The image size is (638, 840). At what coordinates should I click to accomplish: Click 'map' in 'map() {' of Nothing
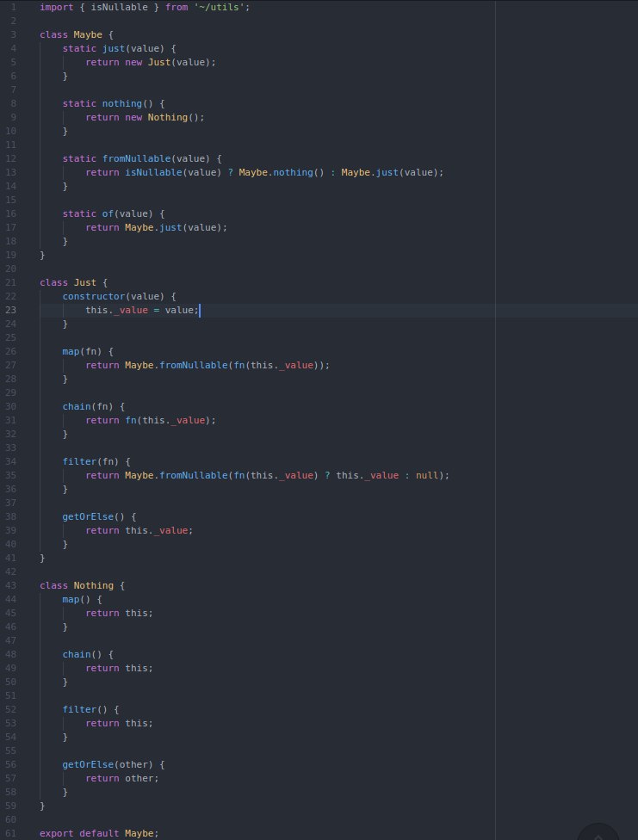71,600
